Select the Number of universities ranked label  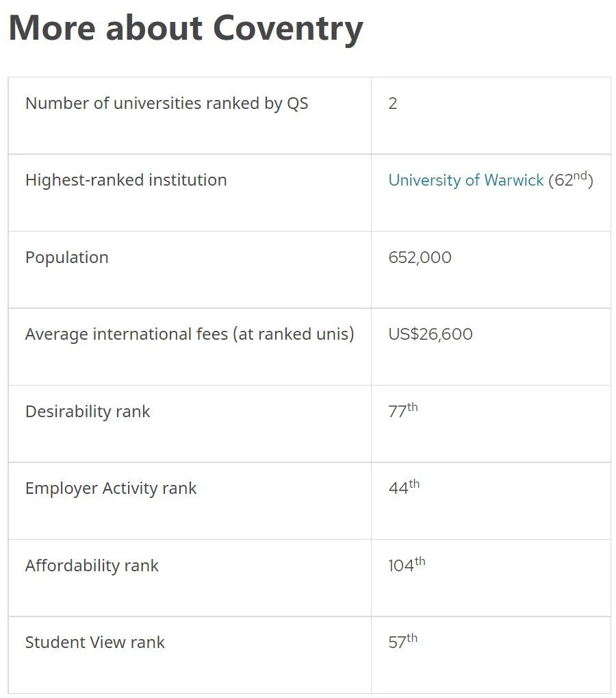point(167,103)
